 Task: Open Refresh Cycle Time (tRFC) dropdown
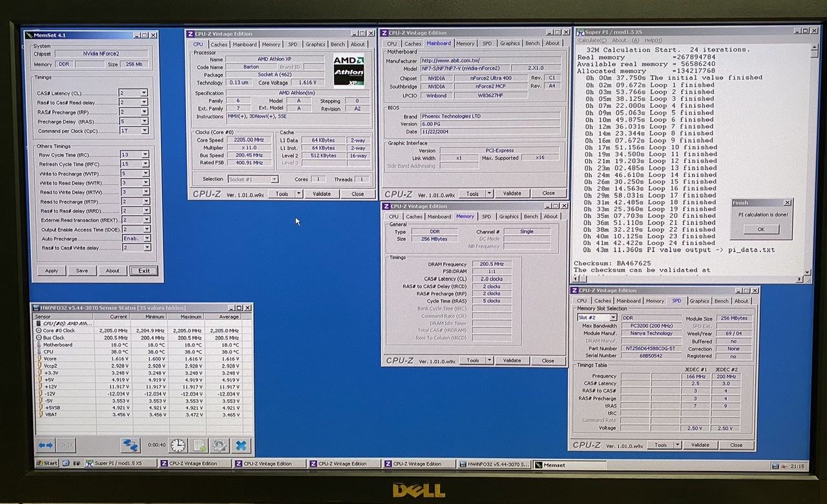[x=145, y=164]
